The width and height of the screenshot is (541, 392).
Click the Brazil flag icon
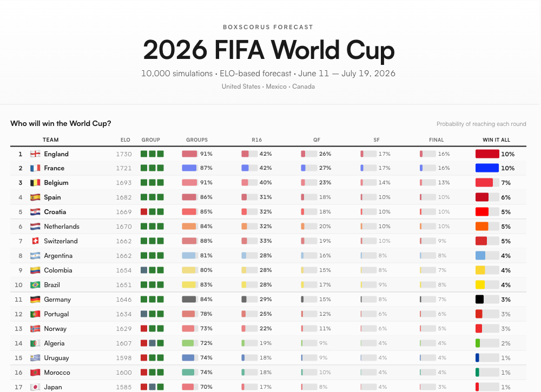35,285
